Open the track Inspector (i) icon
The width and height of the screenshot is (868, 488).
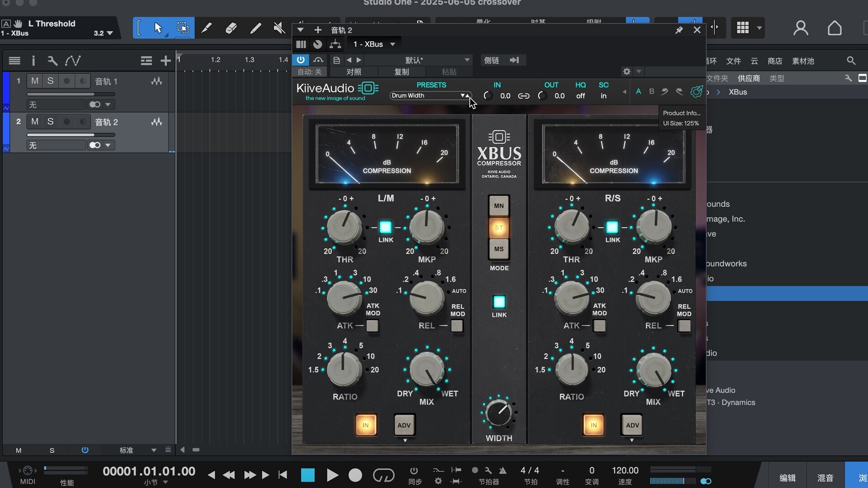point(33,61)
